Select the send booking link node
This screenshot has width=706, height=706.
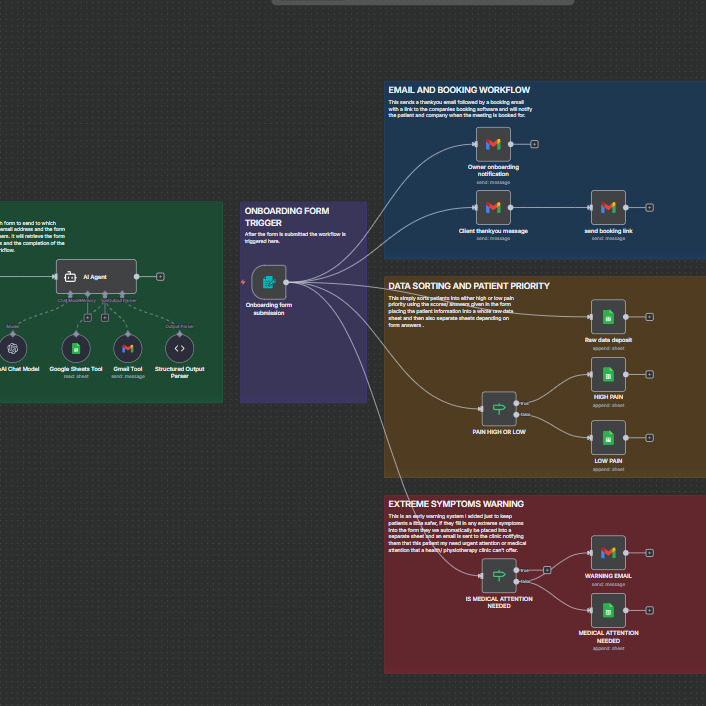point(608,208)
